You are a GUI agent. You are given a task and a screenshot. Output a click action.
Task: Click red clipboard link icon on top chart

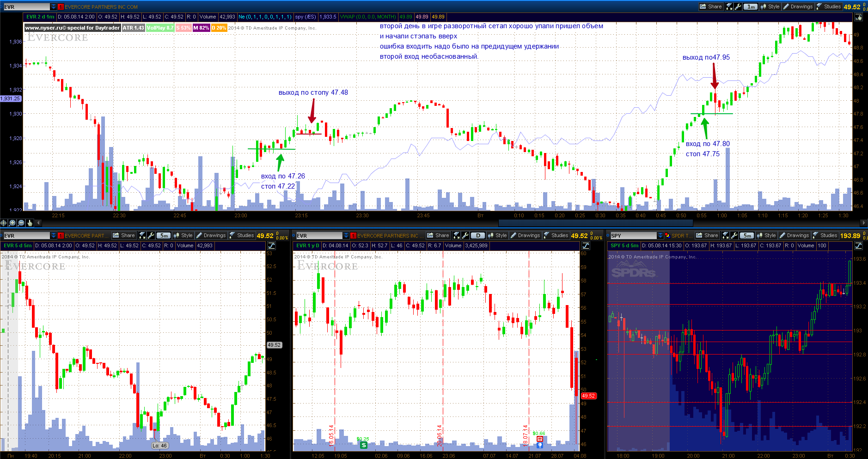61,7
